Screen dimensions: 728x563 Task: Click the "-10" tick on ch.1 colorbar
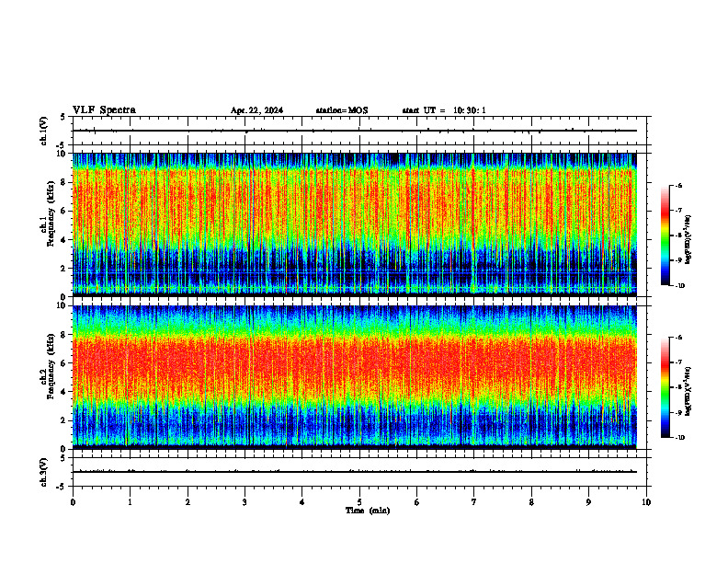pyautogui.click(x=679, y=286)
